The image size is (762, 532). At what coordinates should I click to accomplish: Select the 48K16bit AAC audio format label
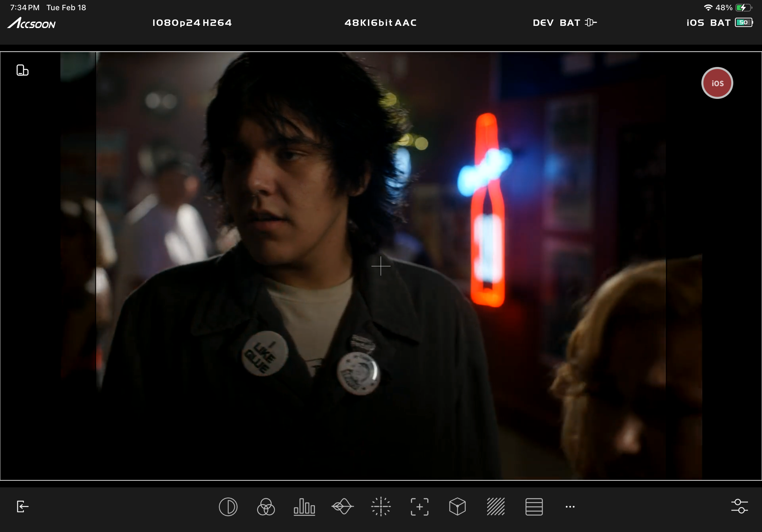tap(381, 23)
